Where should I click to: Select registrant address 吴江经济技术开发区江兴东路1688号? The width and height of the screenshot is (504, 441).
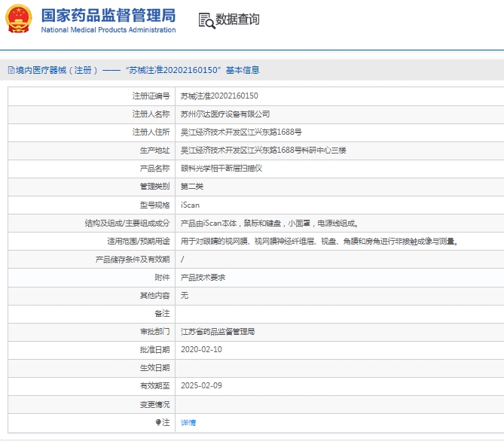(x=241, y=132)
